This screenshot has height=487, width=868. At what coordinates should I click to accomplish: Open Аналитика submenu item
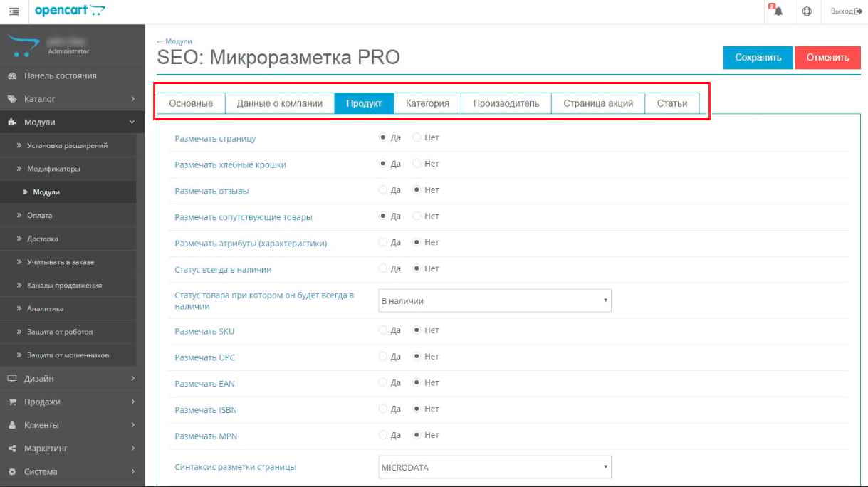click(68, 309)
